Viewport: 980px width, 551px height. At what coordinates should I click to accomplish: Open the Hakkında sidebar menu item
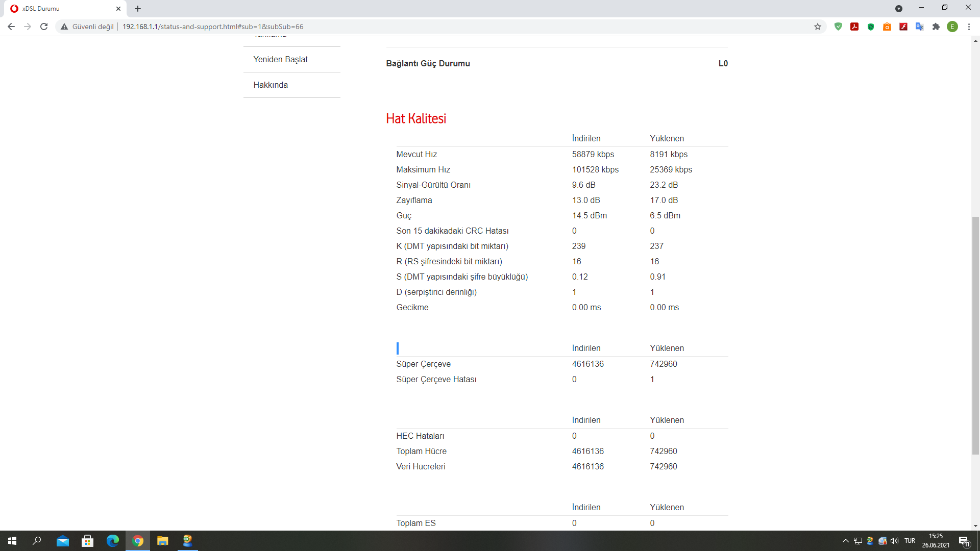(x=271, y=85)
